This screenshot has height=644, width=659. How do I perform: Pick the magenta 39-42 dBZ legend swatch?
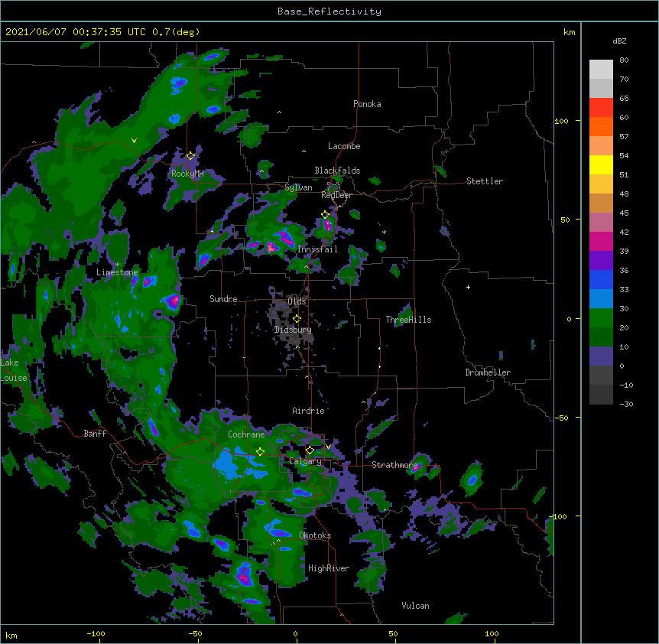coord(601,241)
